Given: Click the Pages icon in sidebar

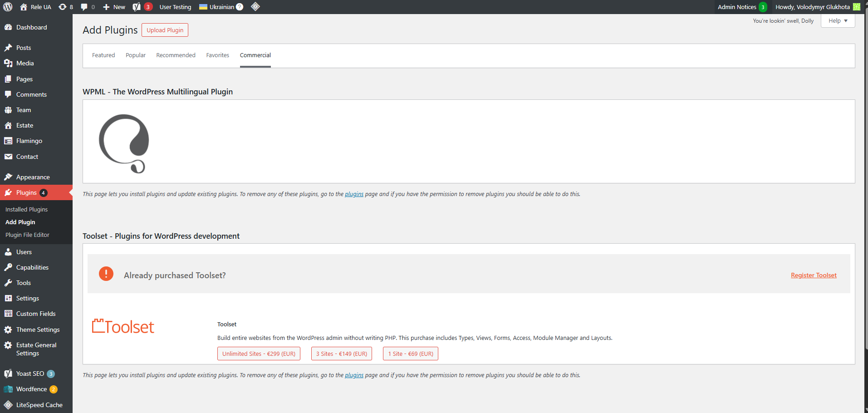Looking at the screenshot, I should [8, 79].
